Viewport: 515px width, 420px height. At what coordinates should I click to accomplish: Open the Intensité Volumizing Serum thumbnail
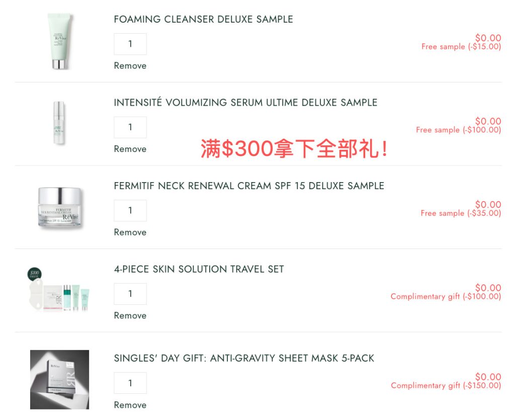click(x=59, y=123)
